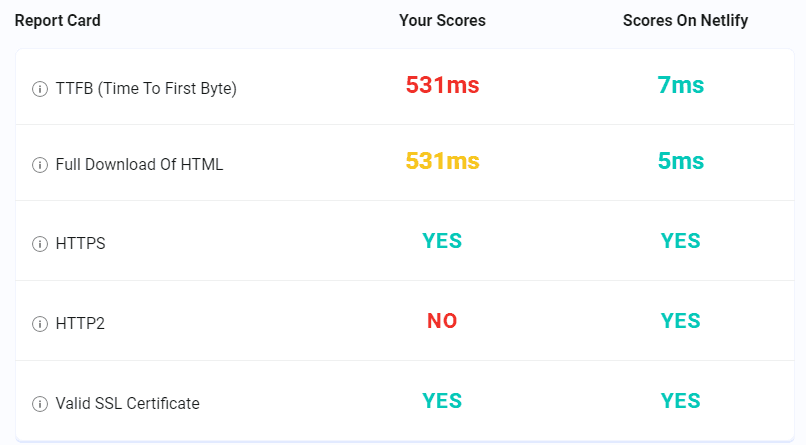Click the HTTP2 info icon
The width and height of the screenshot is (806, 445).
point(40,324)
